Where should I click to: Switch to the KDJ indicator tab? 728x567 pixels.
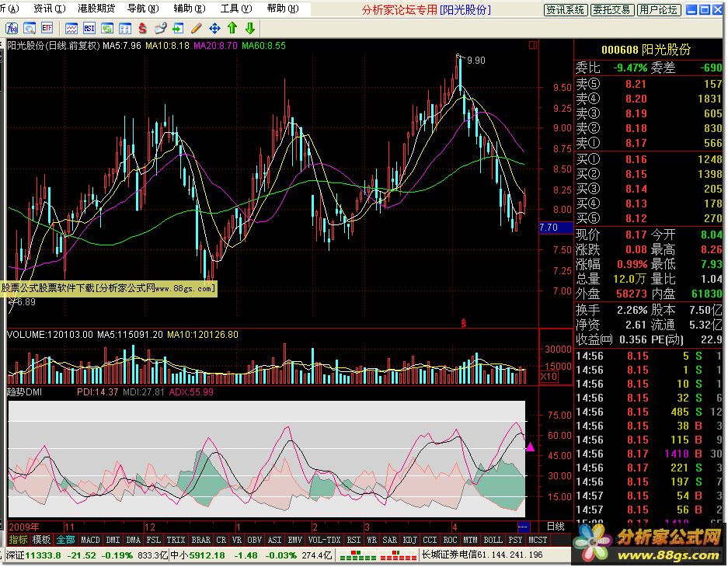410,540
